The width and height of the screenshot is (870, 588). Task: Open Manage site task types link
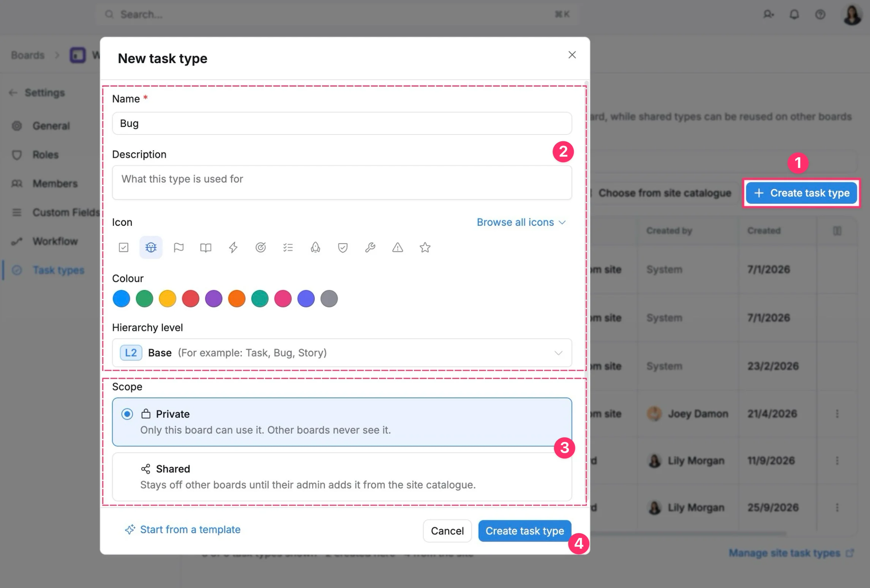791,553
